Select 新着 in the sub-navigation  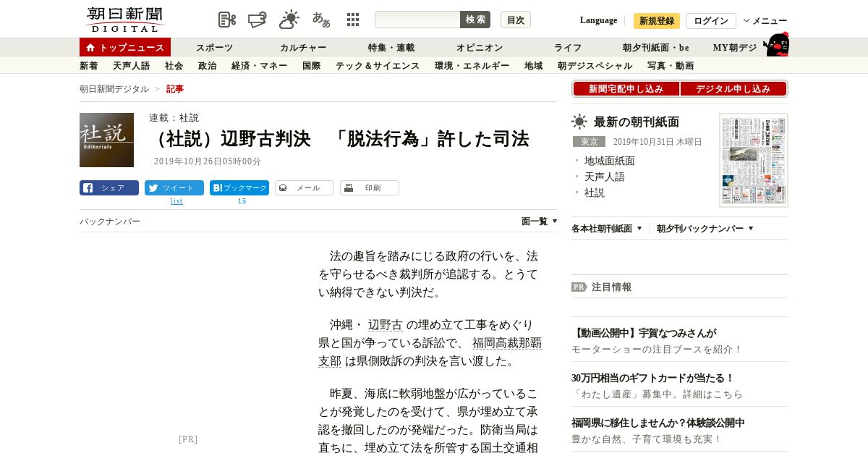89,65
